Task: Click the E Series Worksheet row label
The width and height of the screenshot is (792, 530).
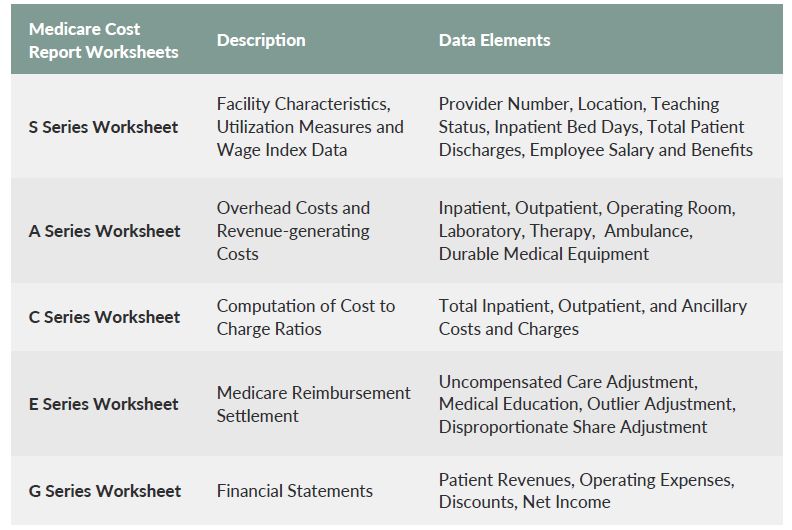Action: (x=104, y=404)
